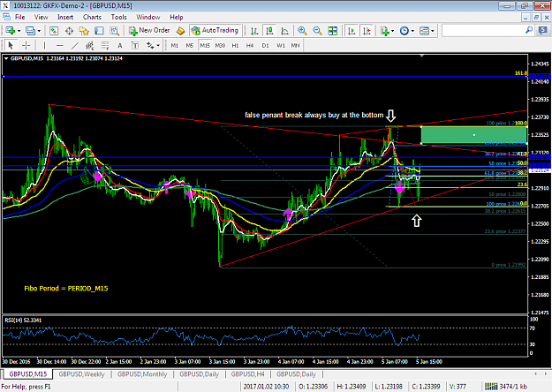
Task: Expand the Profiles dropdown arrow
Action: [x=39, y=31]
